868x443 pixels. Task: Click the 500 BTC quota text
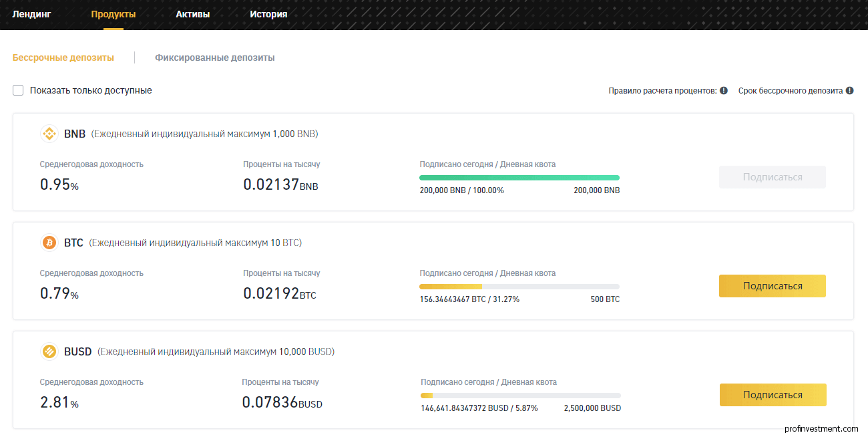[x=605, y=299]
